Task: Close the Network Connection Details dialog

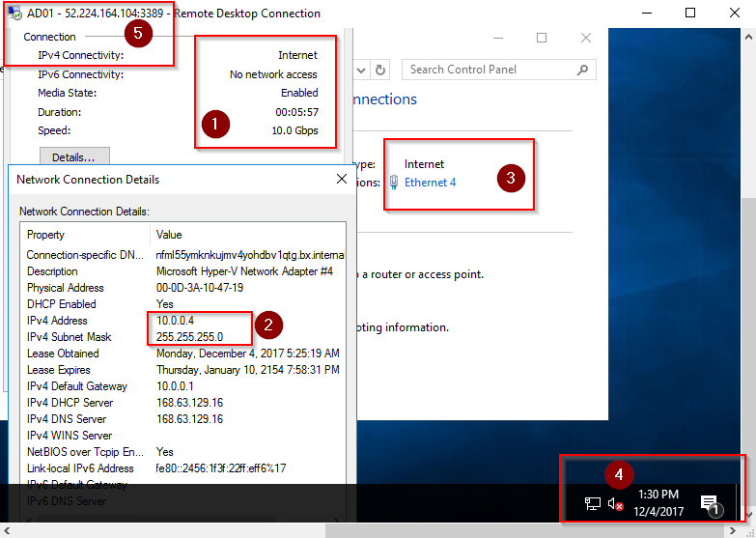Action: pyautogui.click(x=342, y=179)
